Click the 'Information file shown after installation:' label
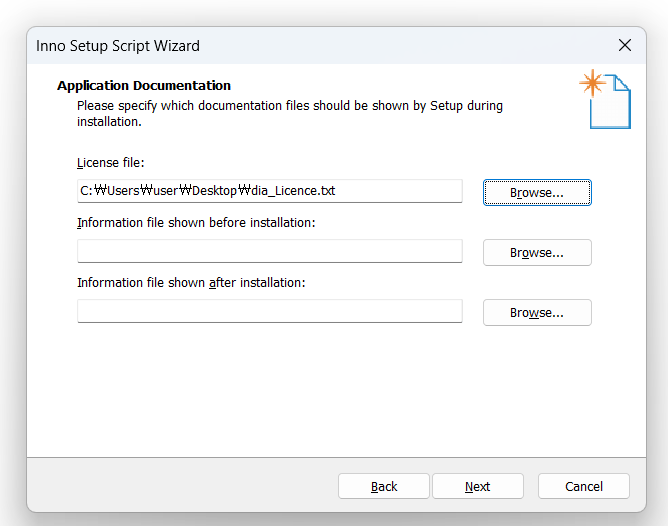The width and height of the screenshot is (668, 526). [x=191, y=283]
